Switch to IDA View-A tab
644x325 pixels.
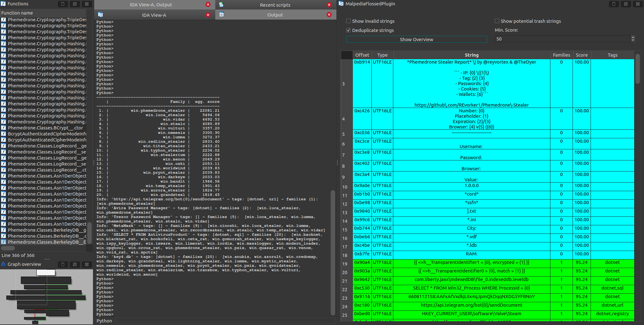point(154,15)
